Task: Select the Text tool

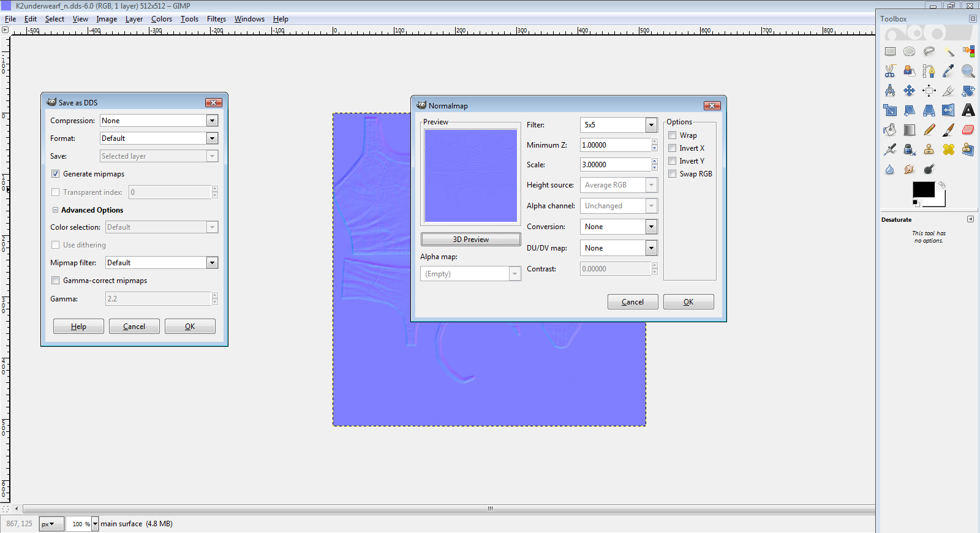Action: tap(968, 110)
